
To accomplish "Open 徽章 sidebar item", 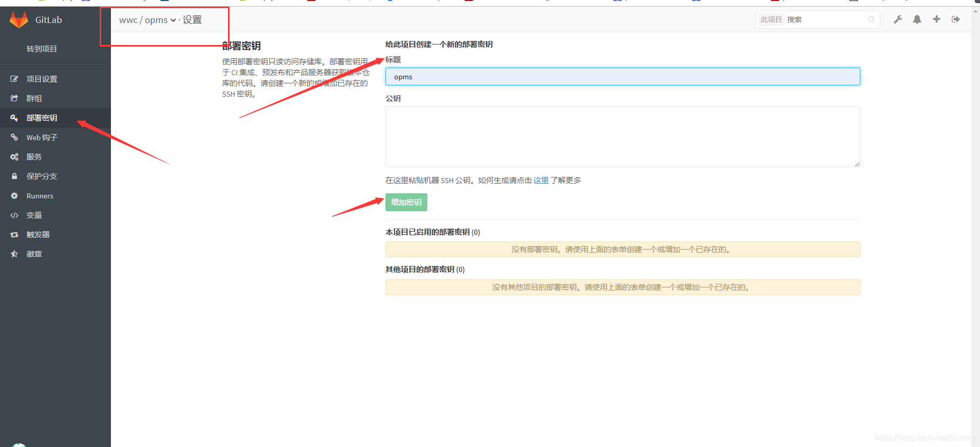I will (55, 254).
